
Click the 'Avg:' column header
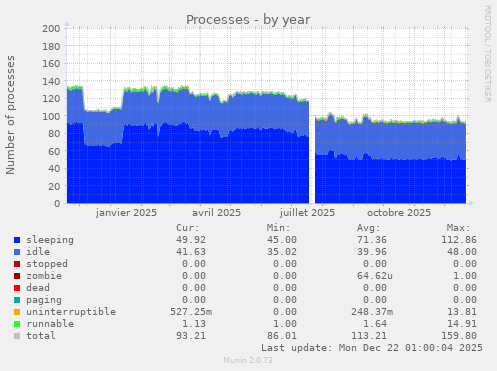(369, 228)
